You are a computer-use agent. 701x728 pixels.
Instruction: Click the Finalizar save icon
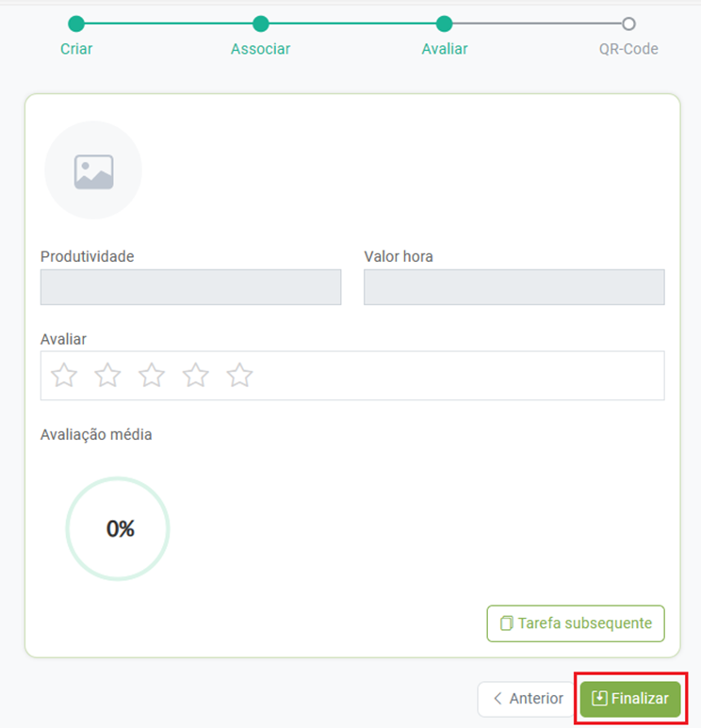(x=599, y=699)
